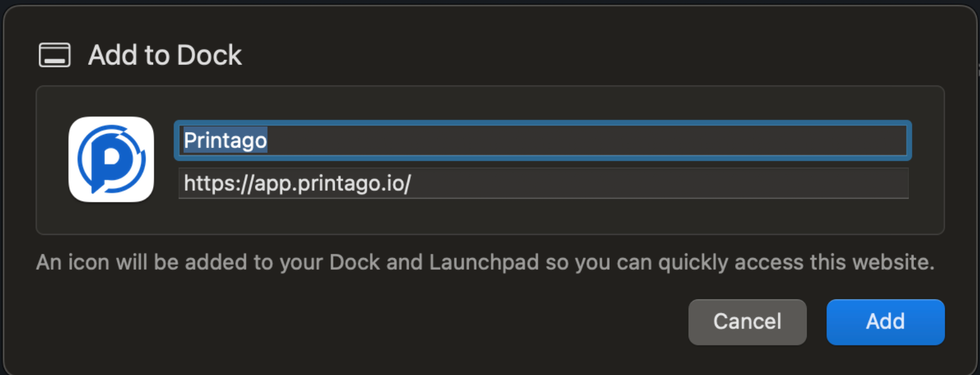Click the word Dock in the title
Image resolution: width=980 pixels, height=375 pixels.
[209, 55]
